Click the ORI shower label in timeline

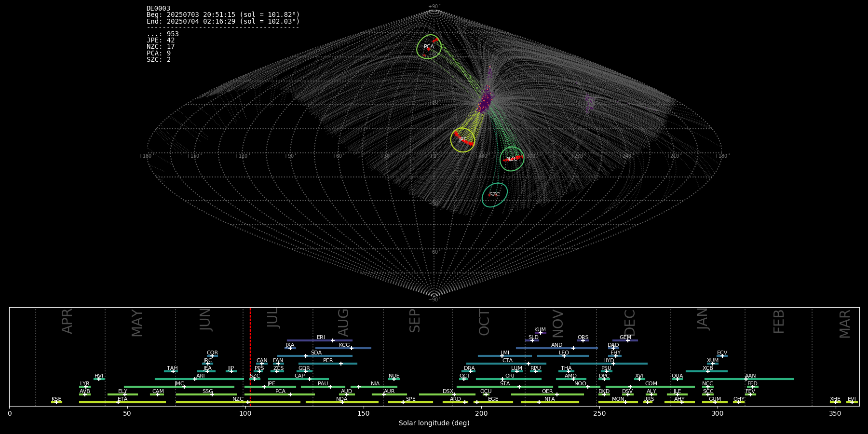tap(510, 376)
